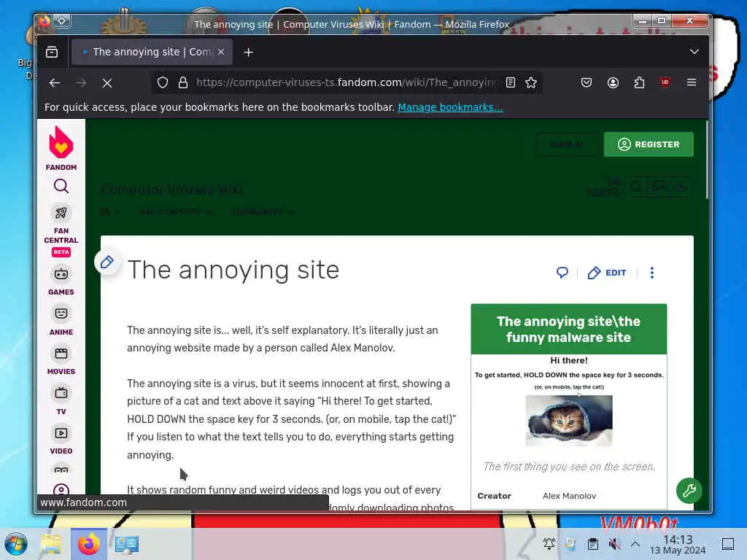The image size is (747, 560).
Task: Open the taskbar file manager folder
Action: pos(51,544)
